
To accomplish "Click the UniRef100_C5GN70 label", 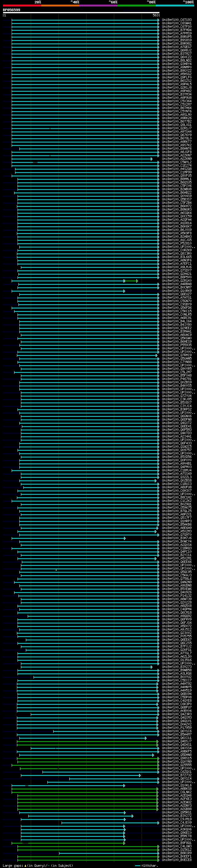I will (176, 301).
